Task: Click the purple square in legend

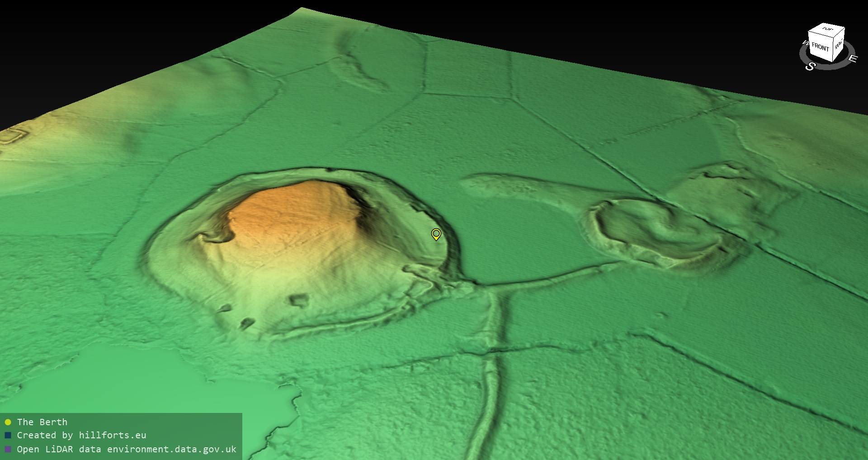Action: 8,449
